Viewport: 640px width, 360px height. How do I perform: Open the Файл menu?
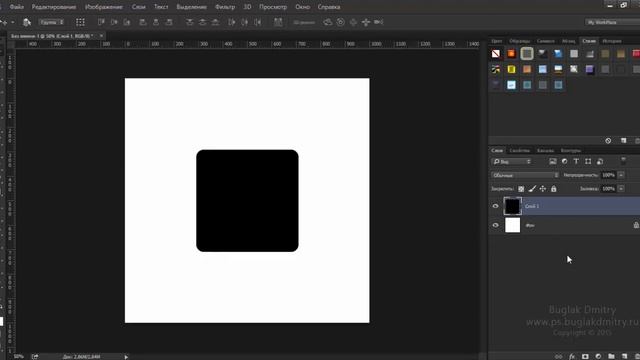[x=16, y=7]
